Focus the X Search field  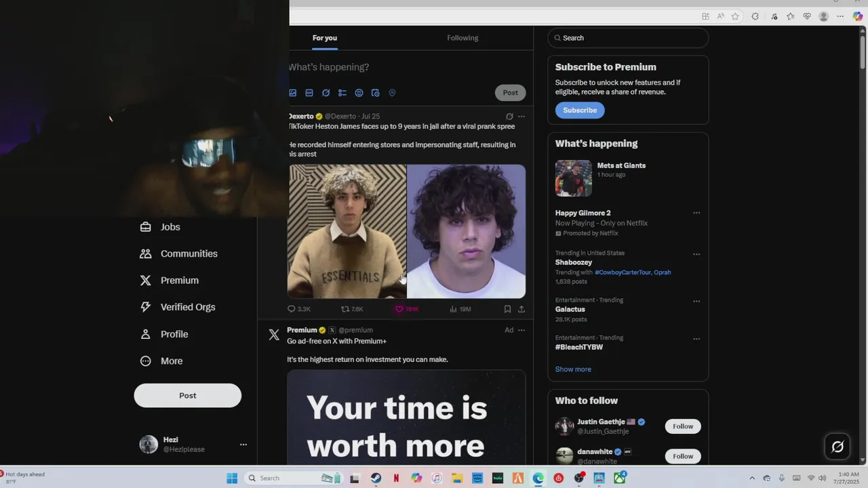point(628,38)
